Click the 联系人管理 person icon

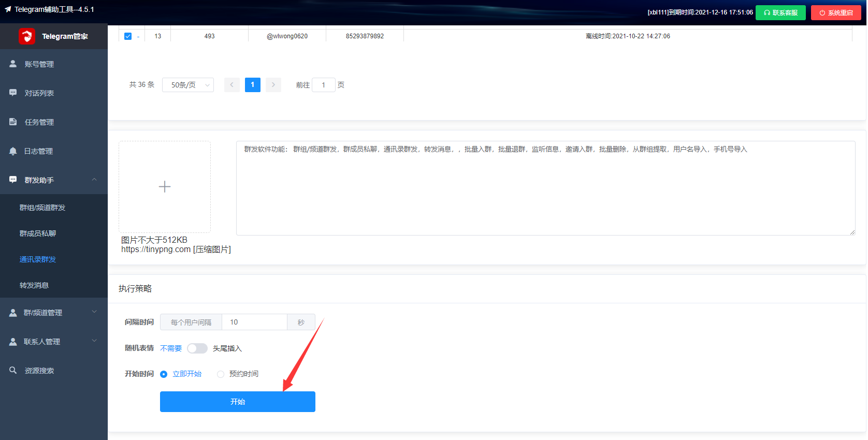[x=13, y=342]
